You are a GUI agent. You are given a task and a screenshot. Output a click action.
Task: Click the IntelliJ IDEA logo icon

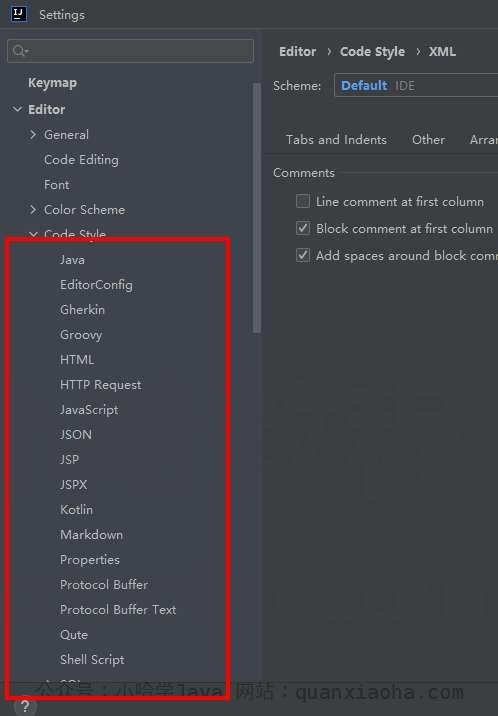click(x=18, y=14)
